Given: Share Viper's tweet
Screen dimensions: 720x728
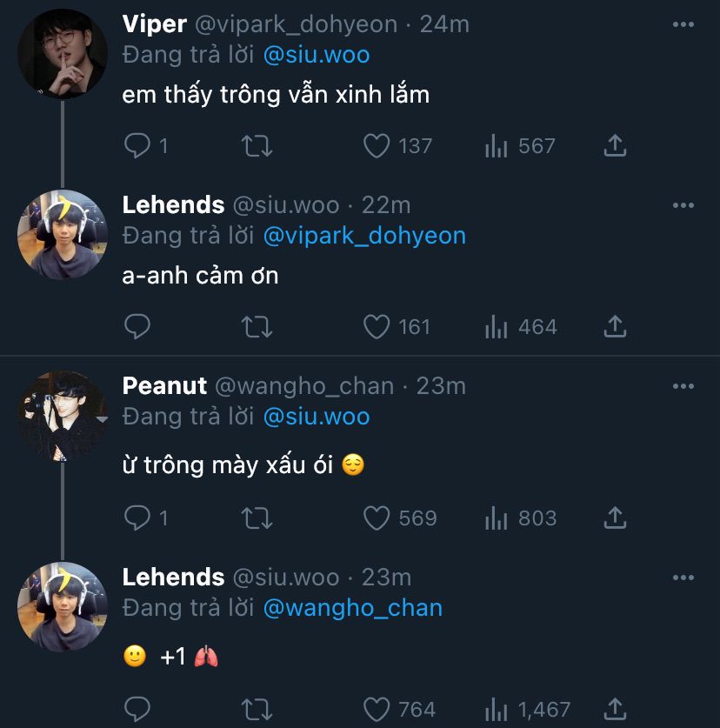Looking at the screenshot, I should click(x=615, y=146).
